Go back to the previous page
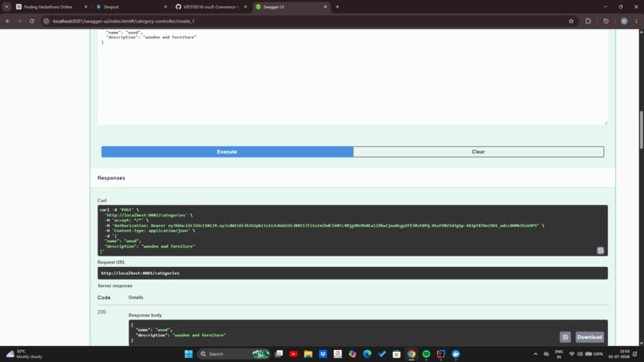The width and height of the screenshot is (644, 362). [x=8, y=21]
